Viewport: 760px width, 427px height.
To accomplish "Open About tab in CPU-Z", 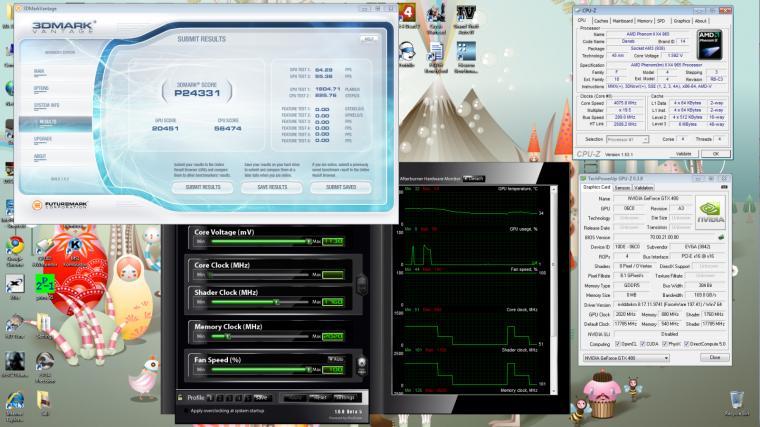I will [700, 21].
